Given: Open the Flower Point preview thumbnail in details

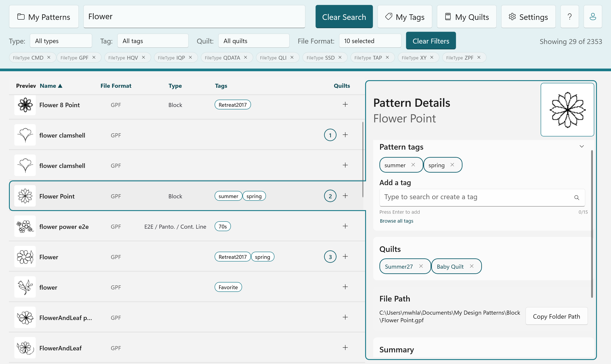Looking at the screenshot, I should coord(567,110).
